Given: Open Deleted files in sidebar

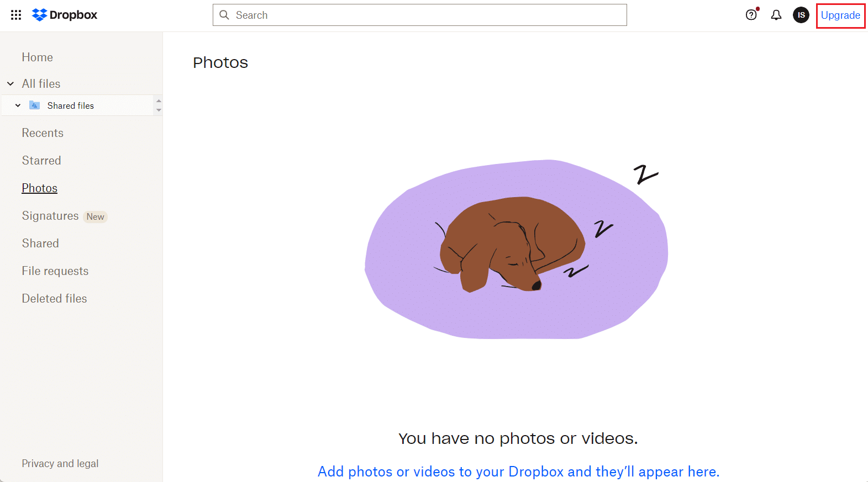Looking at the screenshot, I should point(55,299).
